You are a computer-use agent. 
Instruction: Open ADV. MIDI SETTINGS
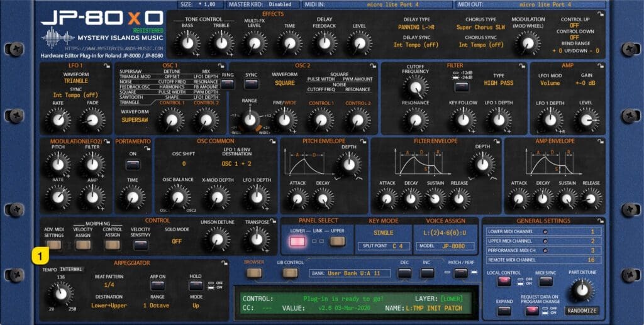[54, 245]
